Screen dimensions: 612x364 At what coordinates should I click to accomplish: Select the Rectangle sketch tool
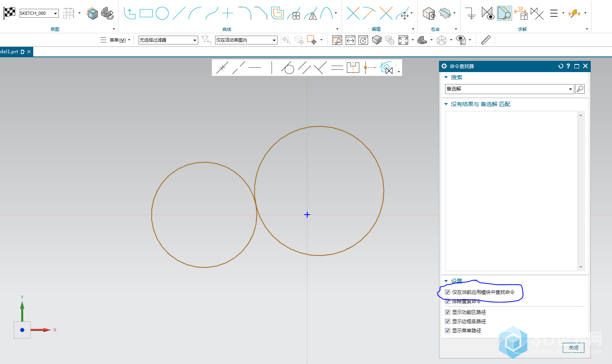pyautogui.click(x=146, y=13)
